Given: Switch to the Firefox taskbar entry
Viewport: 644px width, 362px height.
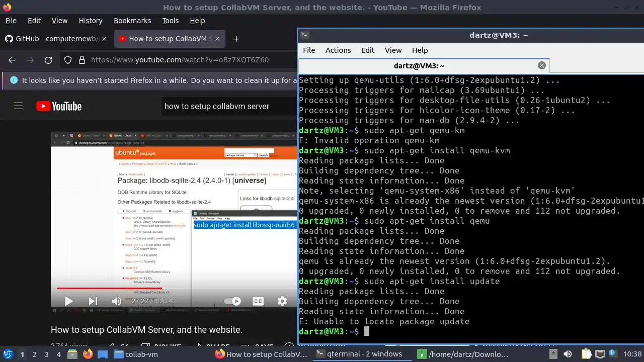Looking at the screenshot, I should click(261, 354).
